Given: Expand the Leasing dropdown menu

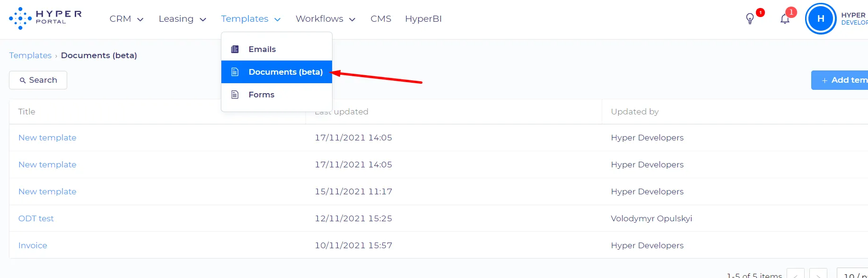Looking at the screenshot, I should coord(182,19).
